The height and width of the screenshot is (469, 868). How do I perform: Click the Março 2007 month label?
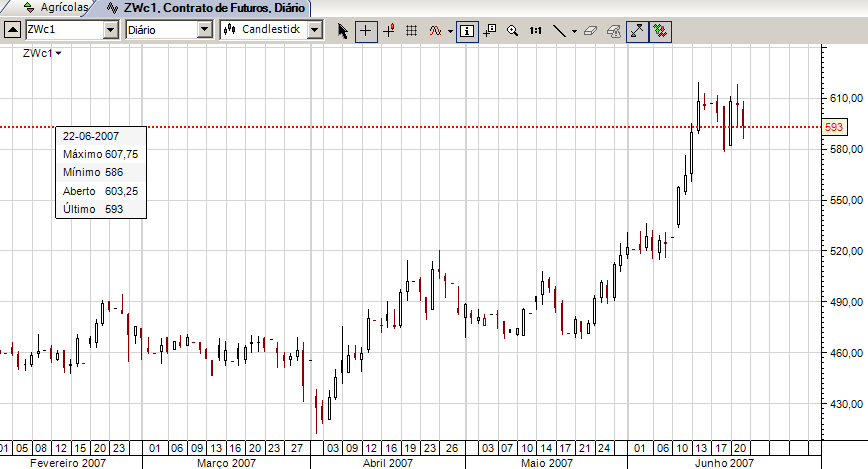pos(226,462)
